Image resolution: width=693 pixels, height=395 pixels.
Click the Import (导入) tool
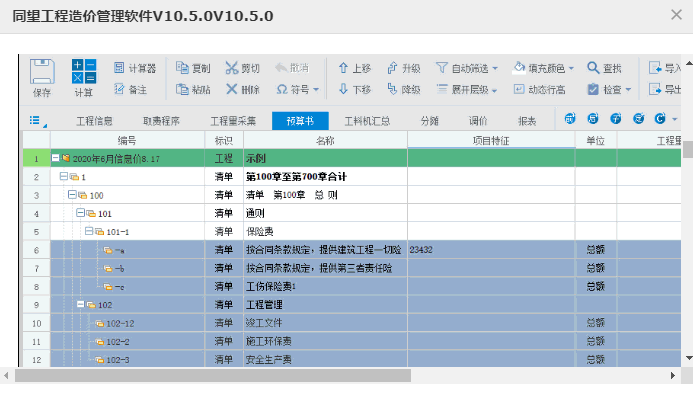[664, 68]
